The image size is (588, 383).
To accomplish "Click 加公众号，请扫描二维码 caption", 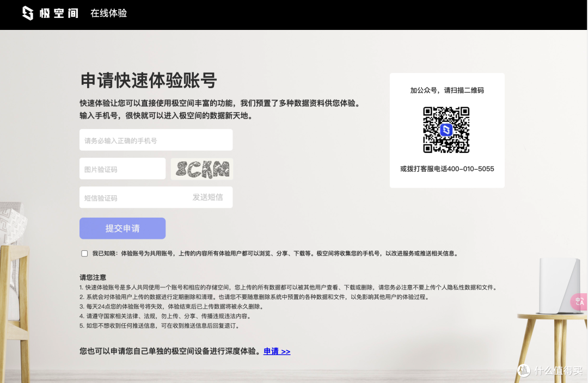I will (x=447, y=90).
